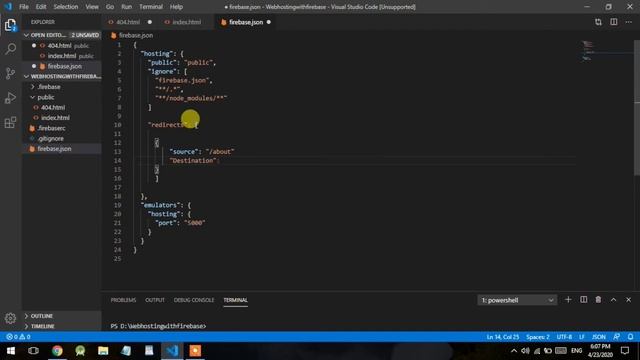The width and height of the screenshot is (640, 360).
Task: Collapse the WEBHOSTINGWITHFIREBASE folder section
Action: coord(61,76)
